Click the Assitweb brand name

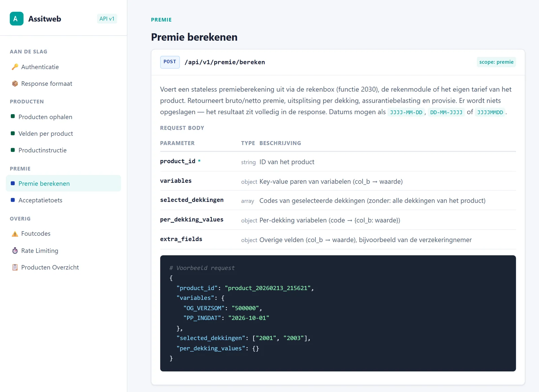[44, 19]
